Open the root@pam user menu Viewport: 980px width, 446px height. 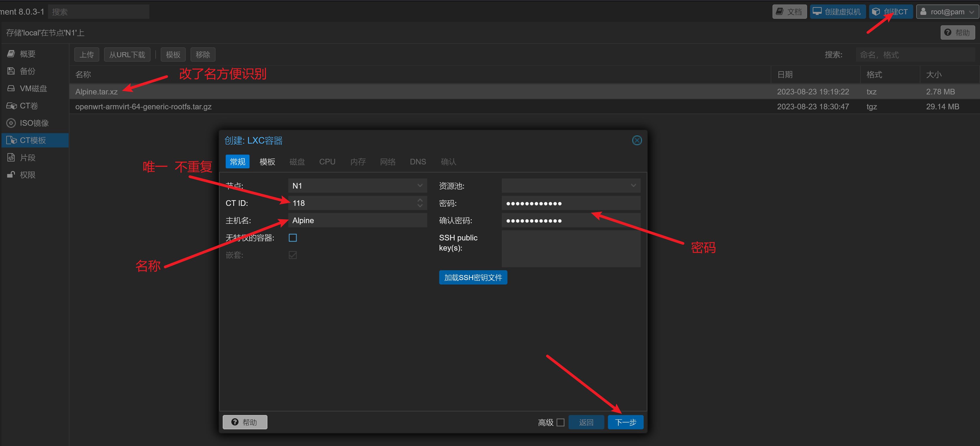point(947,12)
